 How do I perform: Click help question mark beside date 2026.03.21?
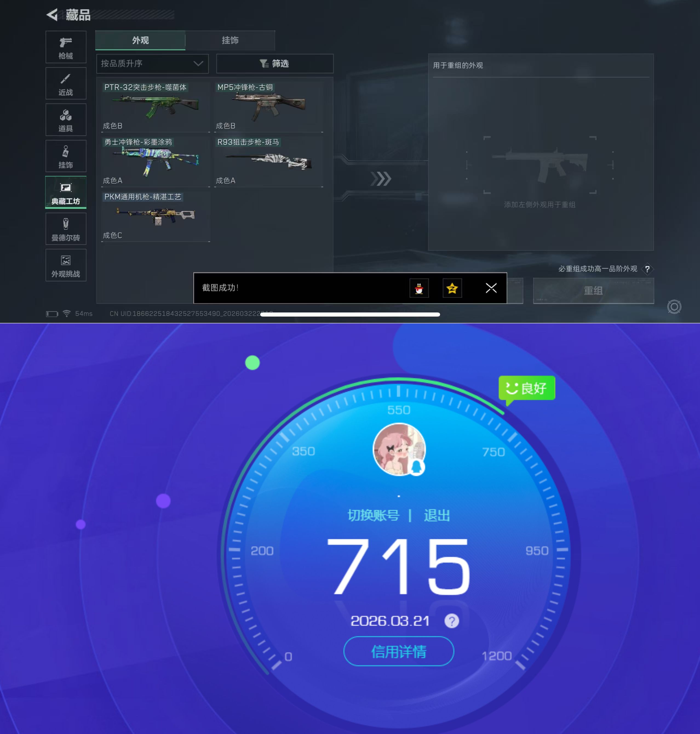(x=452, y=621)
